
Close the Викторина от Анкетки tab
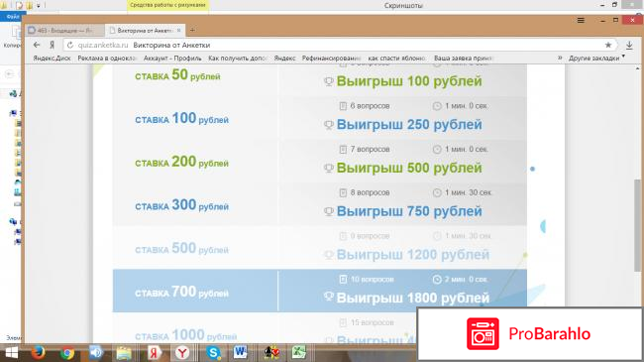178,31
